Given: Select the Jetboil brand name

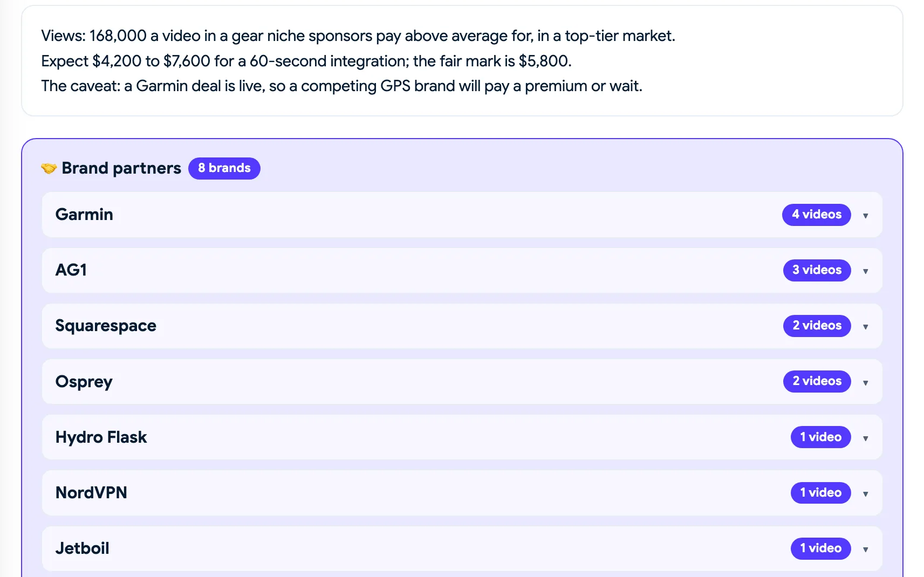Looking at the screenshot, I should [x=82, y=548].
